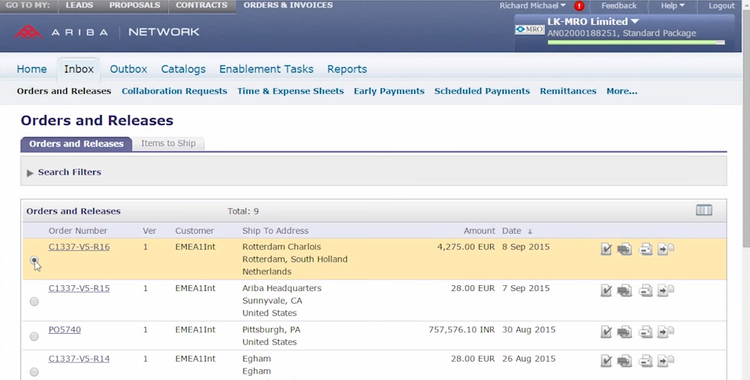Click the printer-style icon in the C1337-V5-R15 row

click(x=646, y=291)
